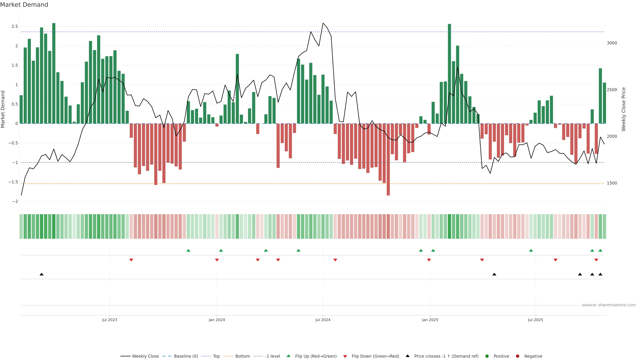Click red Flip Down legend triangle
Viewport: 644px width, 362px height.
[x=345, y=356]
